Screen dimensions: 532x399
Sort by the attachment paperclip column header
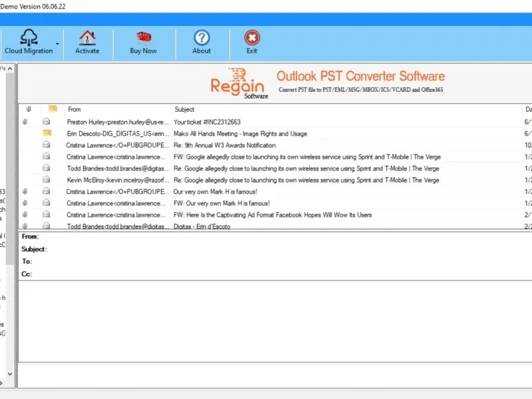[29, 109]
